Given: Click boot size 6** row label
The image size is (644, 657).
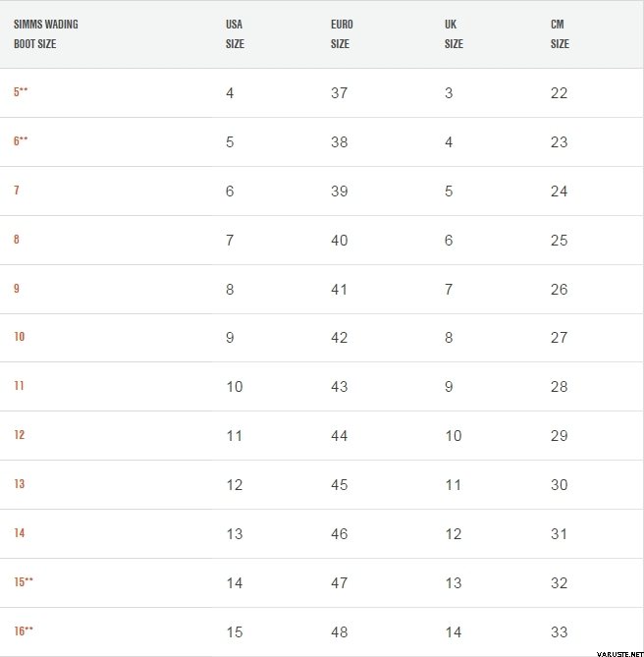Looking at the screenshot, I should click(x=21, y=140).
